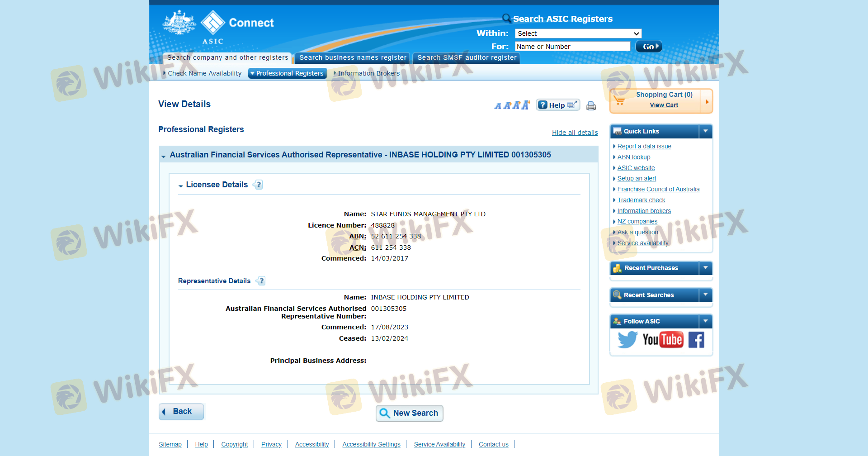Viewport: 868px width, 456px height.
Task: Toggle the Recent Purchases panel arrow
Action: [x=705, y=268]
